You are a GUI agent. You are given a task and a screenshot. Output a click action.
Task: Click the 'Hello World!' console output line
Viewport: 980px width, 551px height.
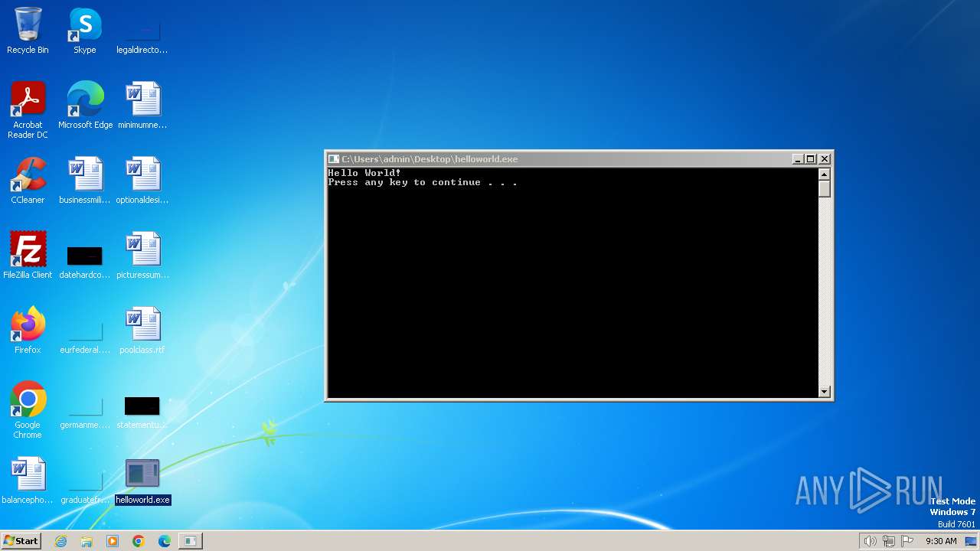pyautogui.click(x=364, y=173)
